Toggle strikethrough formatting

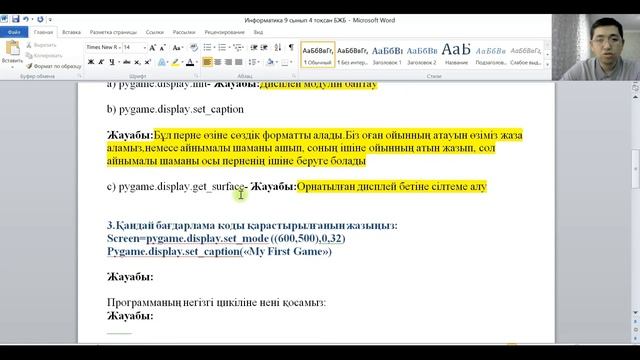click(127, 62)
